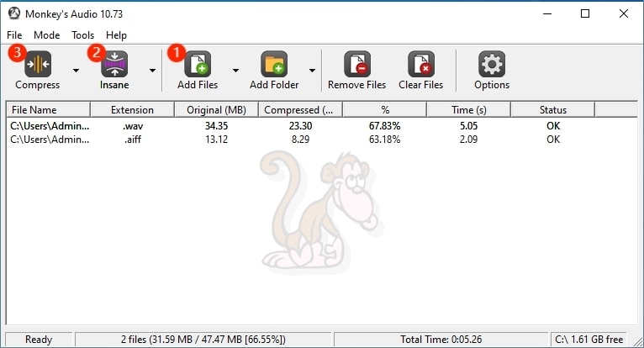
Task: Click the 23.30 compressed size cell
Action: [300, 126]
